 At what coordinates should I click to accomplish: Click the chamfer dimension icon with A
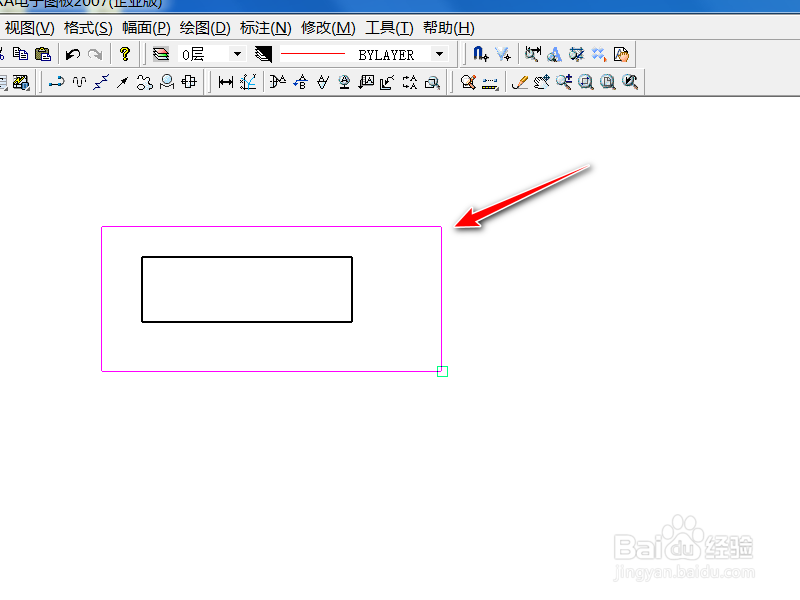pos(278,82)
